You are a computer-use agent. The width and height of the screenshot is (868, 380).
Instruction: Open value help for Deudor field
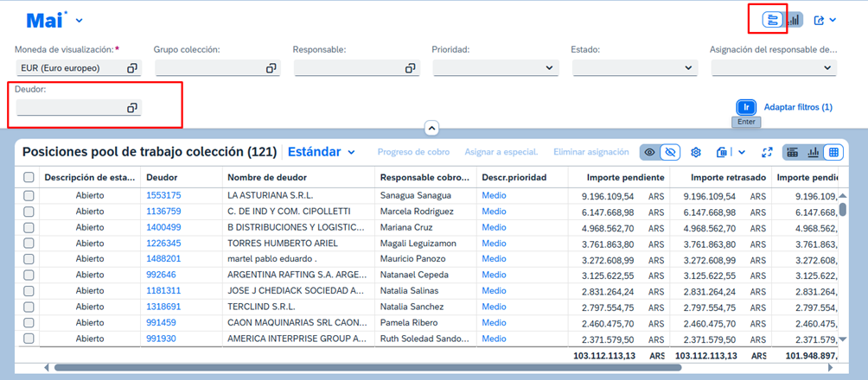pos(132,108)
